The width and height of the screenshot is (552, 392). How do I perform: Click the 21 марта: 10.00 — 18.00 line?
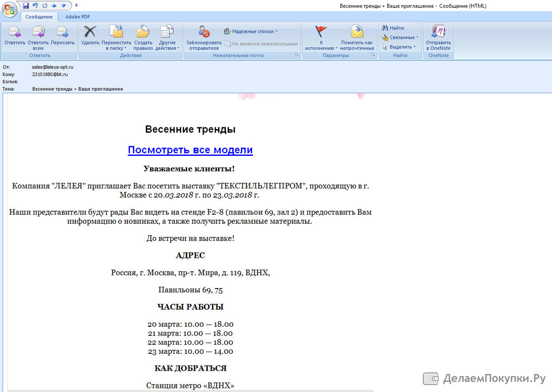click(x=190, y=333)
